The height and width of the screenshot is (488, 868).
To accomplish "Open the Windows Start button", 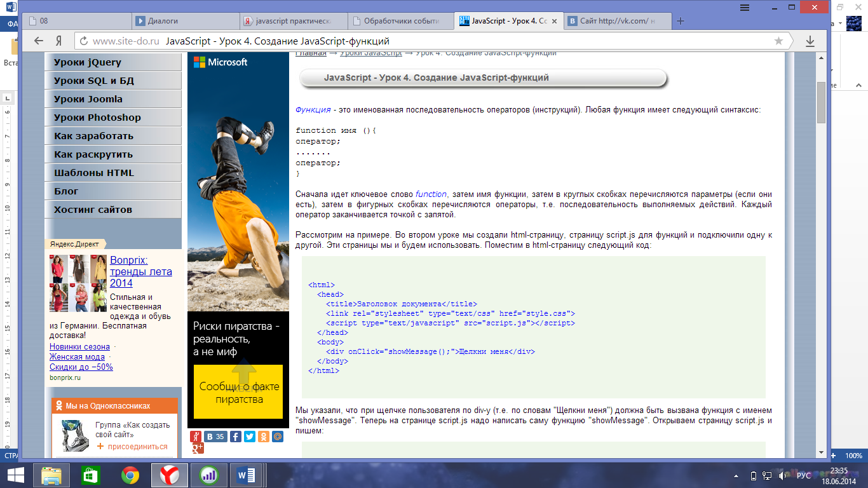I will [x=15, y=475].
